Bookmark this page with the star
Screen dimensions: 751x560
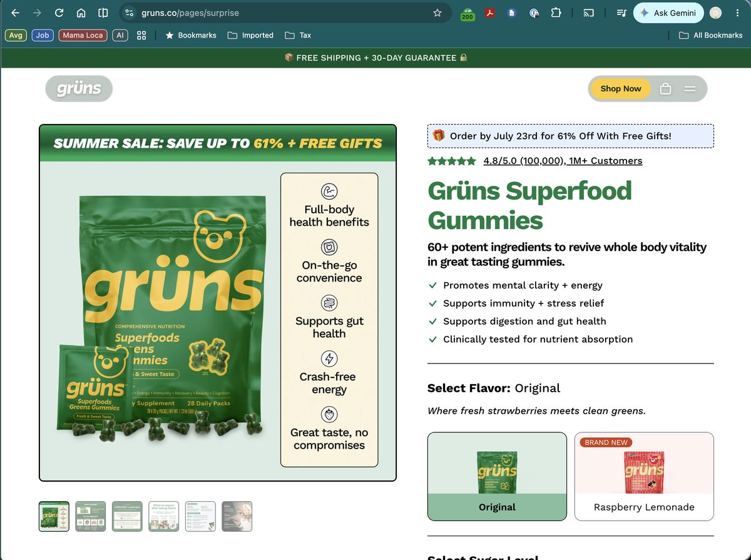point(437,13)
